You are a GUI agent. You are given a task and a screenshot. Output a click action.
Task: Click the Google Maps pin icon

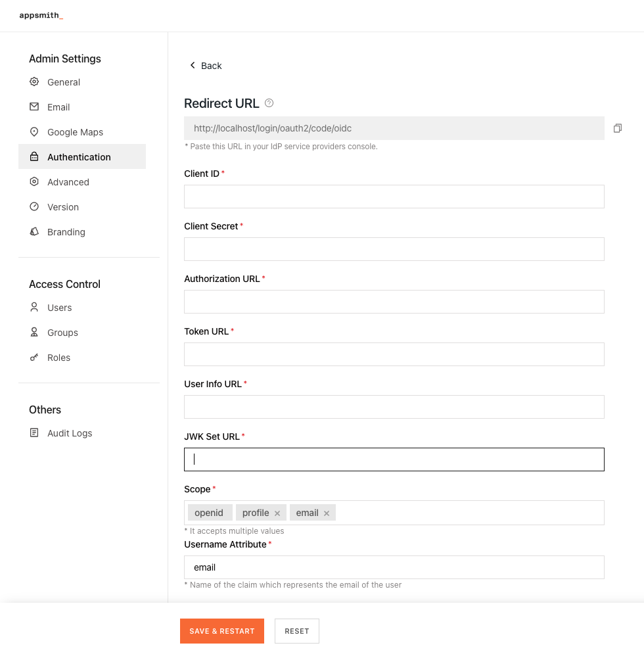(34, 132)
